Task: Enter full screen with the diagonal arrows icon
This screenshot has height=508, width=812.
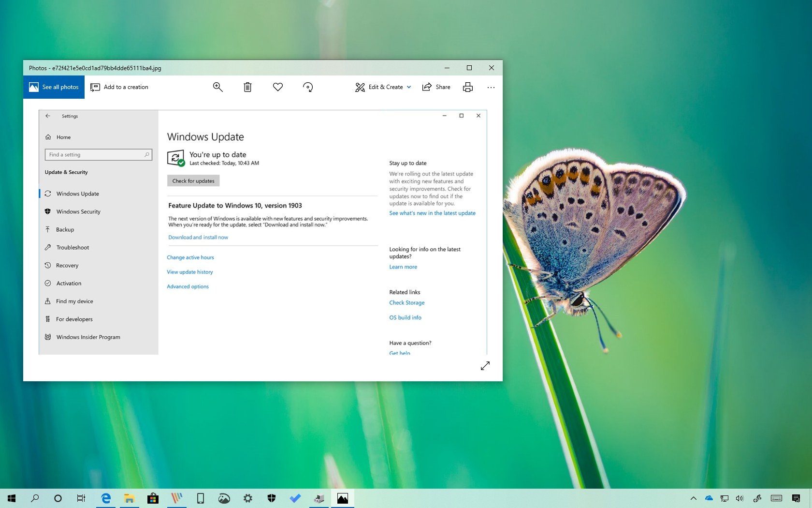Action: (485, 366)
